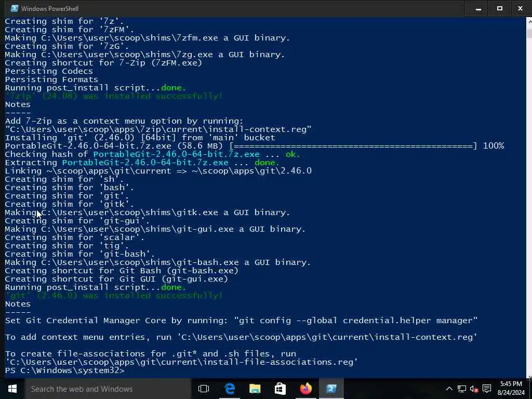This screenshot has height=399, width=532.
Task: Click the 'Creating shortcut for Git Bash' line
Action: (122, 271)
